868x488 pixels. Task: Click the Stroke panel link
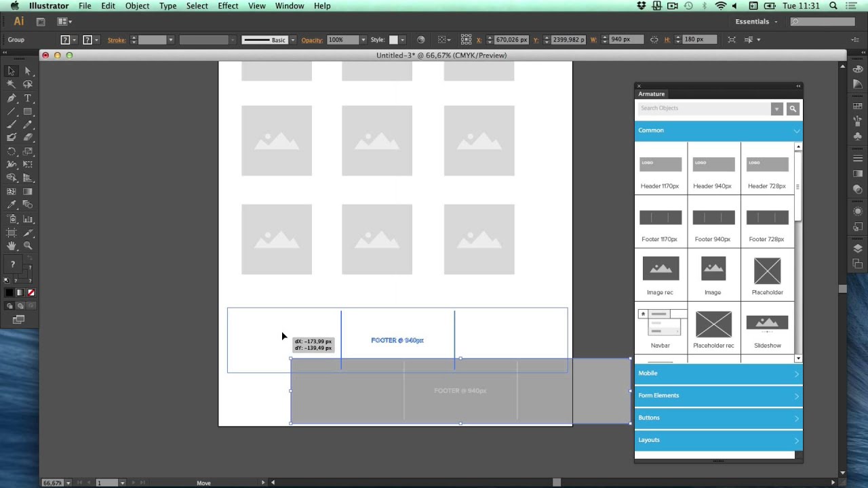pos(117,40)
